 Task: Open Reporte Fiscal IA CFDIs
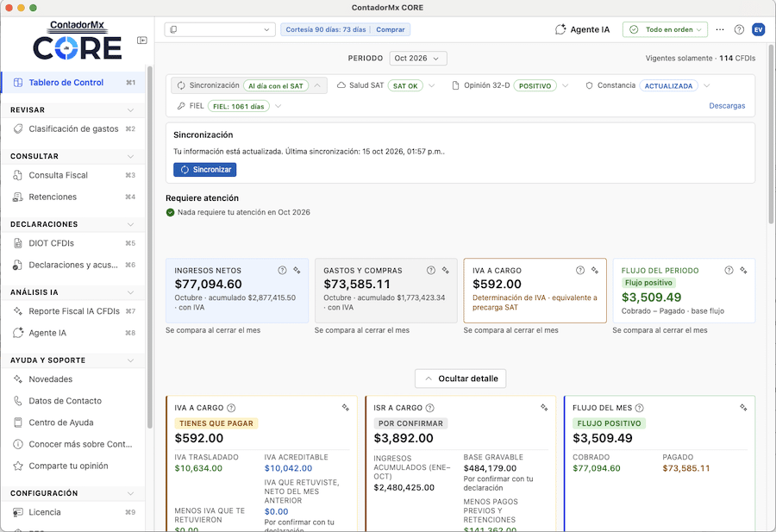pyautogui.click(x=73, y=311)
